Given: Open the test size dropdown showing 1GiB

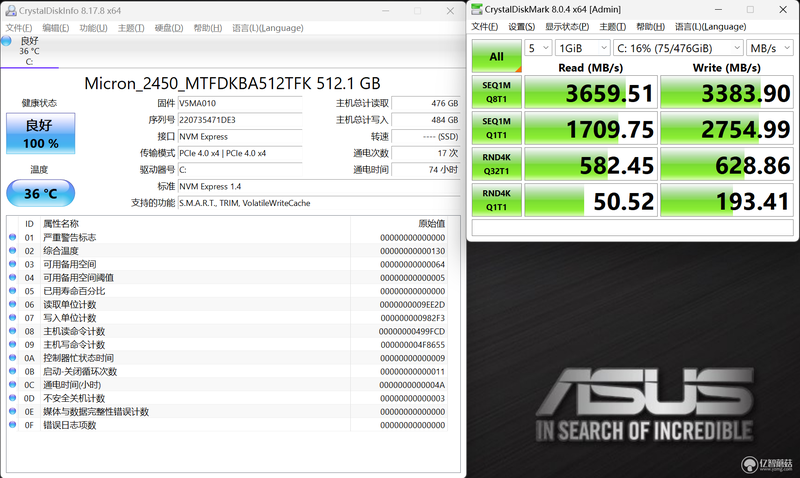Looking at the screenshot, I should coord(582,48).
